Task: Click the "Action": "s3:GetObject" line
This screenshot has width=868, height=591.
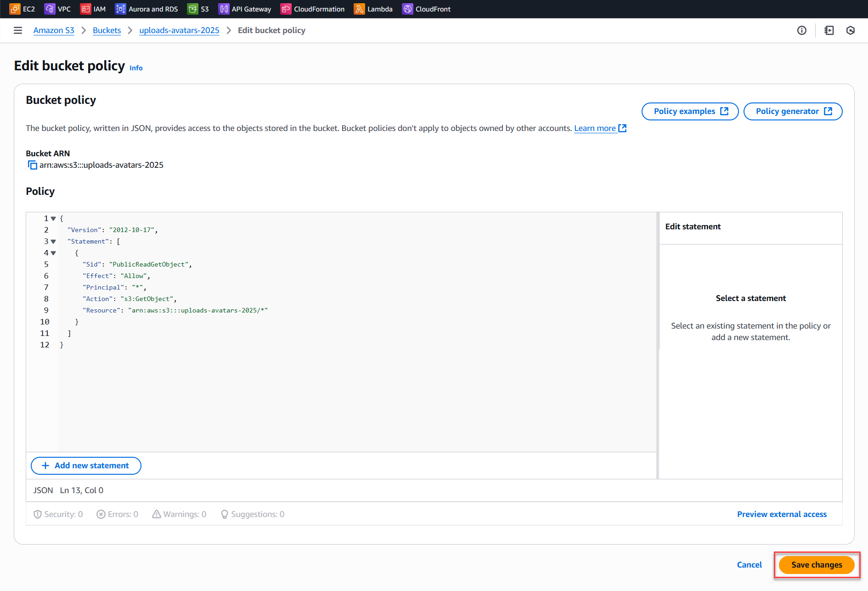Action: coord(130,299)
